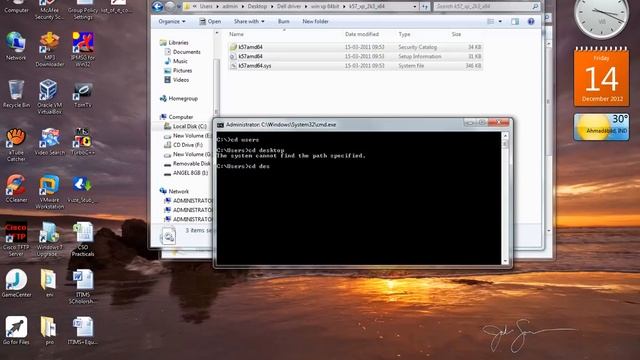Open the Vuze_Stub file on the desktop
The height and width of the screenshot is (360, 640).
click(x=83, y=189)
